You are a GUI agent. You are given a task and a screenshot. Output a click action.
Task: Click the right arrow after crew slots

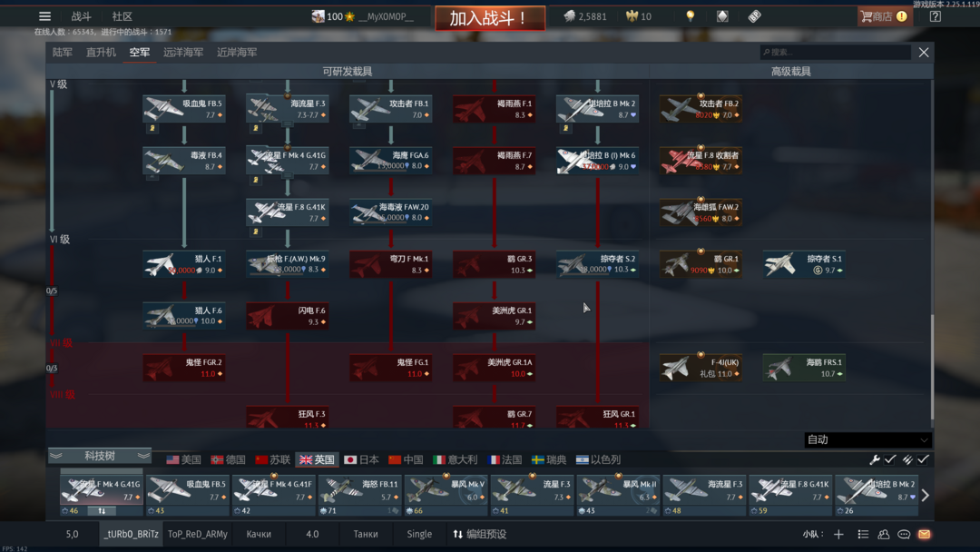[926, 495]
